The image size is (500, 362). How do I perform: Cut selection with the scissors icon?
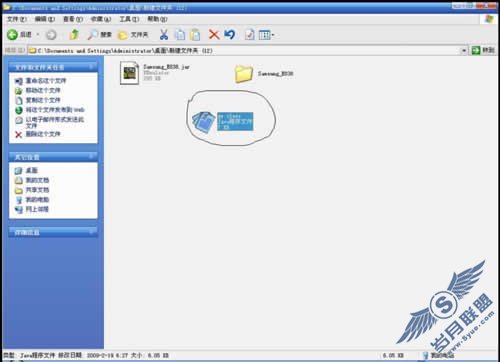click(164, 34)
